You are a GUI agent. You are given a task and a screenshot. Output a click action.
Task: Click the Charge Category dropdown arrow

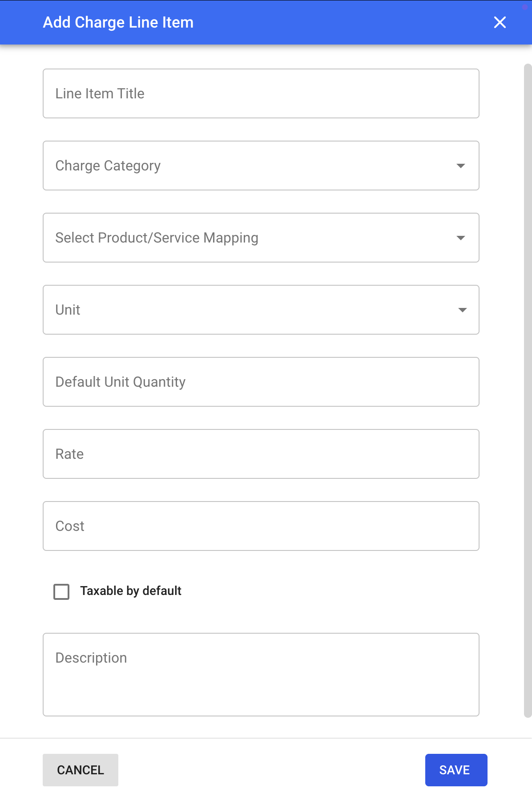(461, 166)
